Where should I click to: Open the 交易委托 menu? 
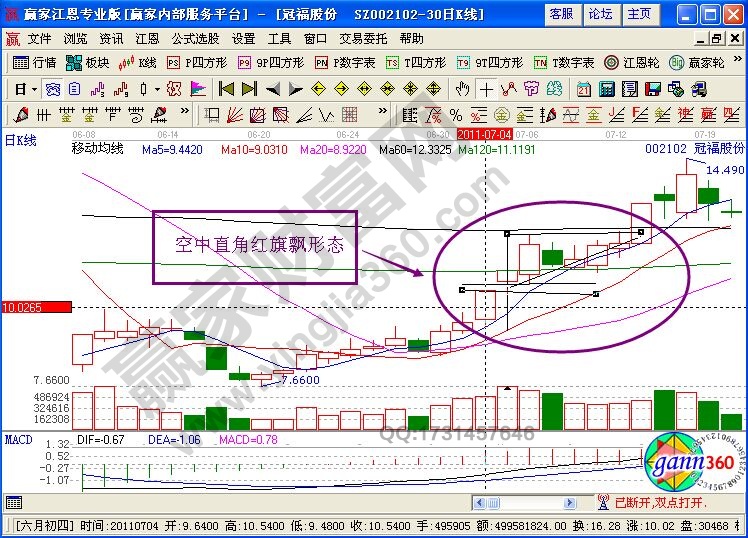tap(362, 38)
